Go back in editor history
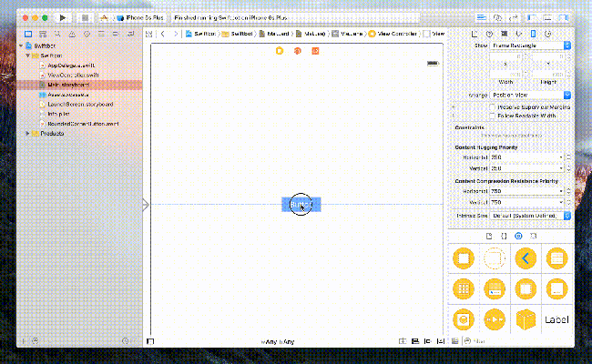Image resolution: width=592 pixels, height=364 pixels. [x=163, y=34]
